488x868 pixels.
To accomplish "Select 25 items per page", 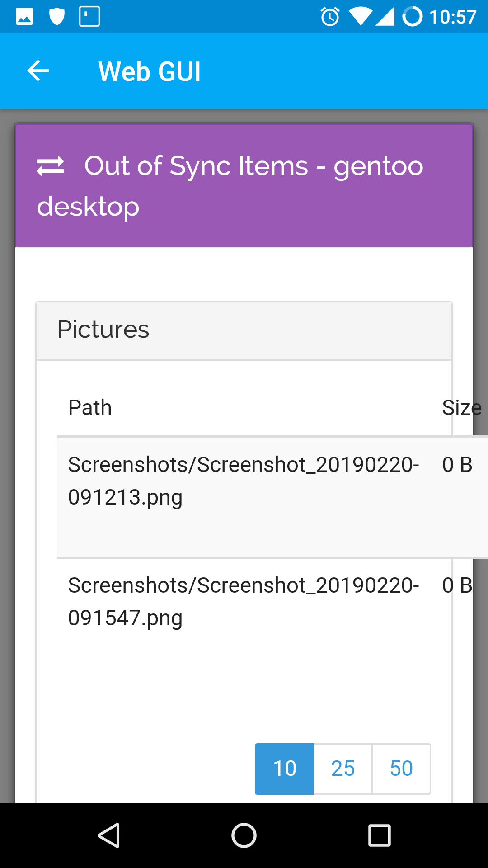I will tap(343, 769).
